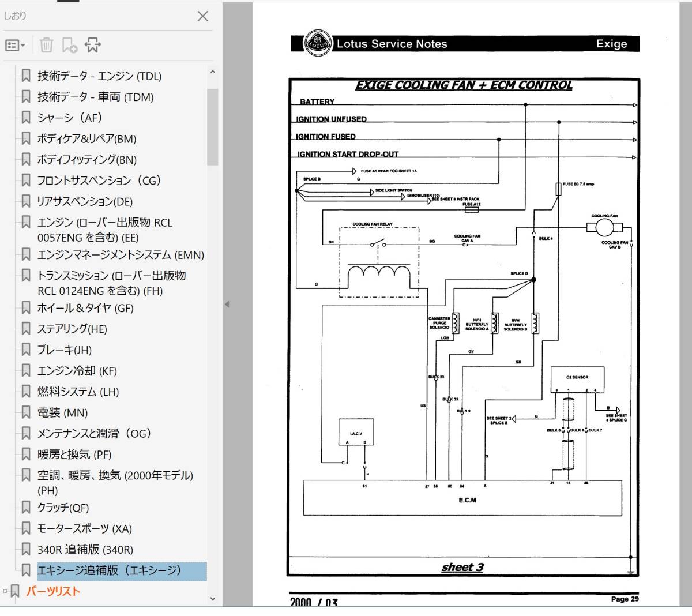Click bookmark icon beside シャーシ（AF）
The width and height of the screenshot is (692, 616).
(26, 118)
